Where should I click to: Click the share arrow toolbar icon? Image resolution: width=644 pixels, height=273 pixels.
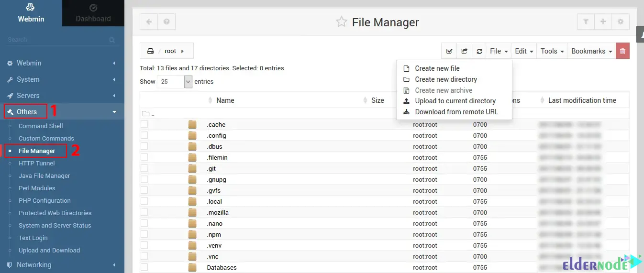(x=464, y=51)
